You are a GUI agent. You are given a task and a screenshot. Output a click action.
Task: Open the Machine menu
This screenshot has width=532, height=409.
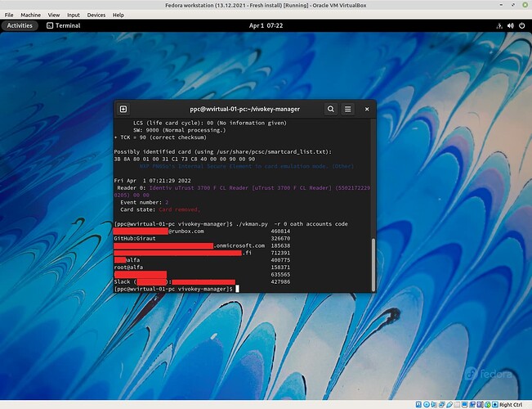click(x=30, y=15)
